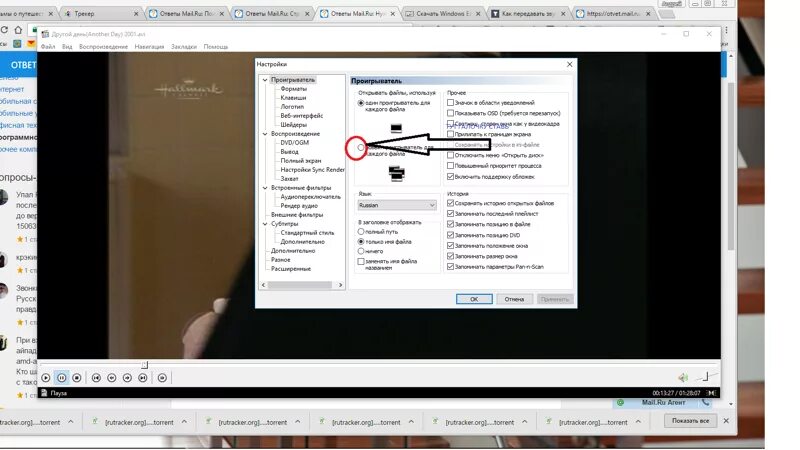
Task: Open the Помощь menu
Action: 216,47
